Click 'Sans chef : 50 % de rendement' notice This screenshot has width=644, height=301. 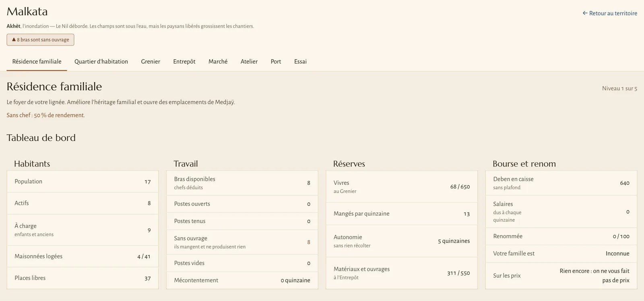pos(45,115)
